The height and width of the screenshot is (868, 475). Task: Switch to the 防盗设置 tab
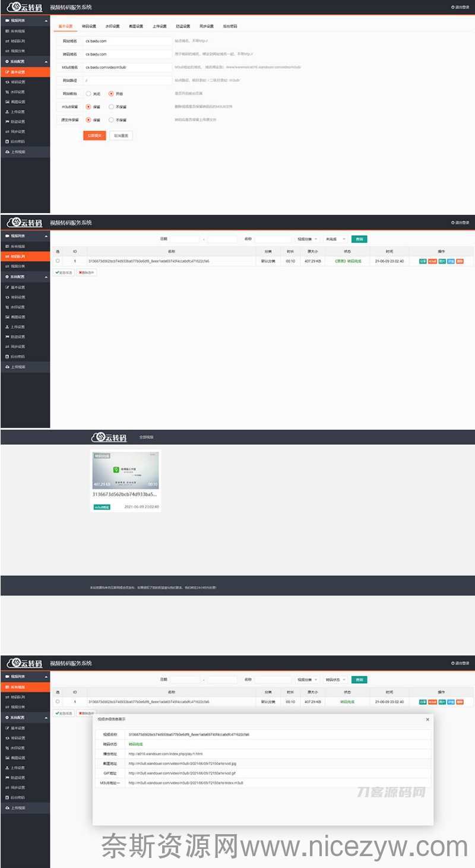click(x=183, y=26)
